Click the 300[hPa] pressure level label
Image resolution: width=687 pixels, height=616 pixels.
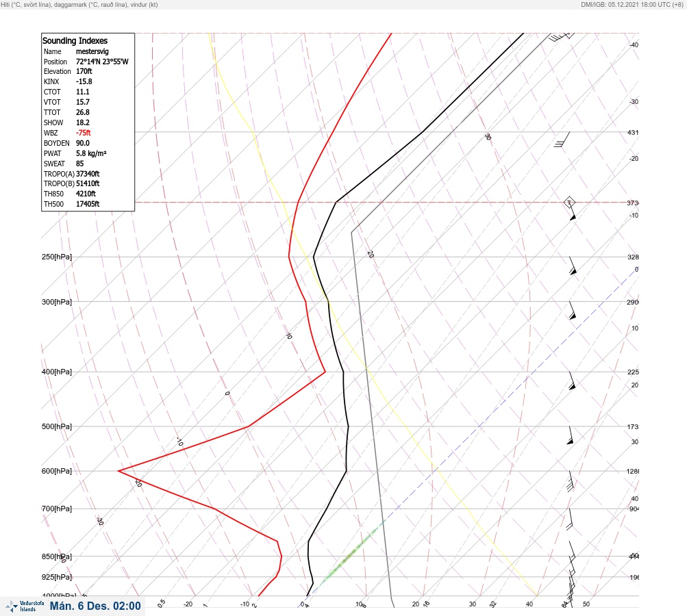tap(57, 302)
